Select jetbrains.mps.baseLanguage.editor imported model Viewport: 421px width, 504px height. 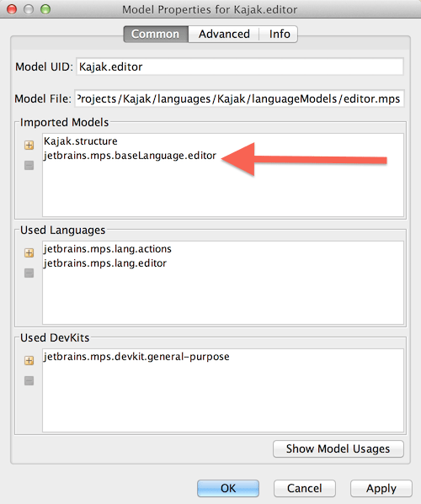(x=130, y=156)
